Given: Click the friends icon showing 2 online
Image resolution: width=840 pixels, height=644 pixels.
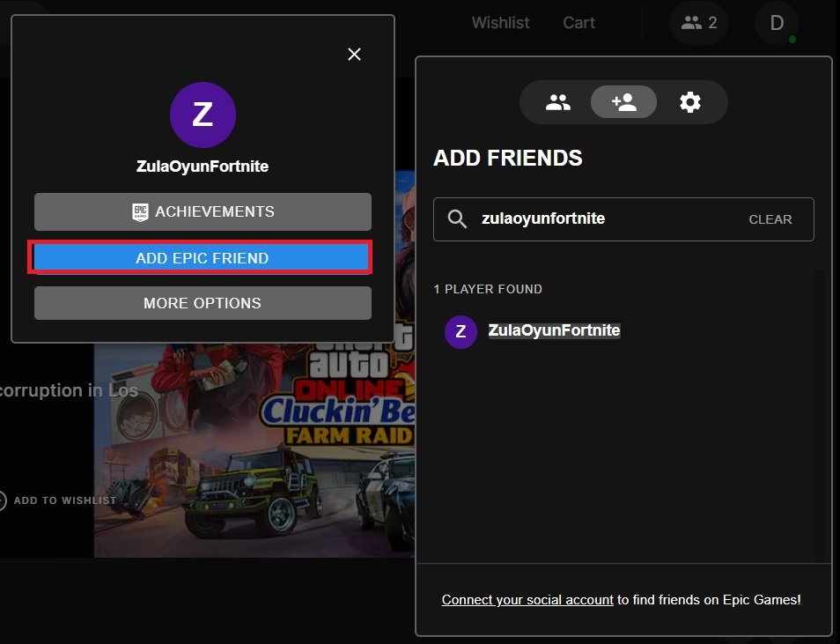Looking at the screenshot, I should [x=699, y=23].
